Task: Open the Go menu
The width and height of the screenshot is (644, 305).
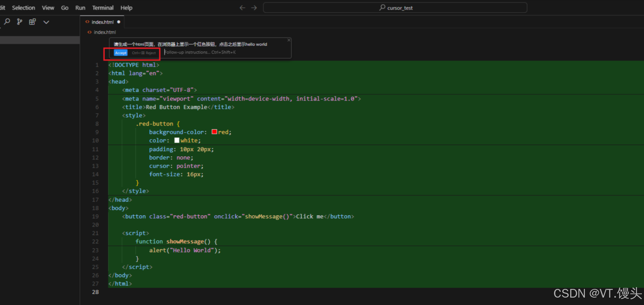Action: (65, 8)
